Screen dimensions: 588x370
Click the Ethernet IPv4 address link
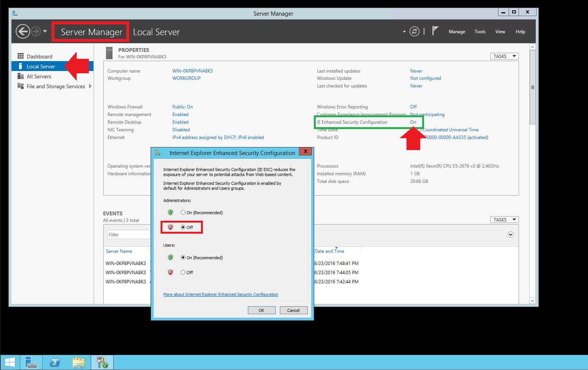pyautogui.click(x=218, y=137)
